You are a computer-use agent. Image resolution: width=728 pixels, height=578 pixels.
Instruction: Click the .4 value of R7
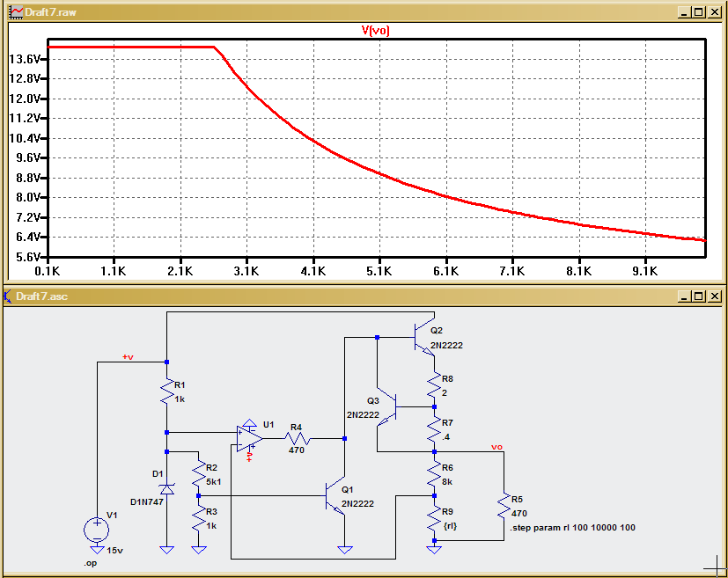coord(445,436)
